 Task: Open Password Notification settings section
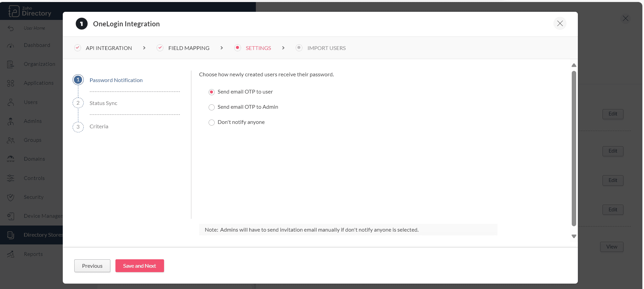coord(116,80)
